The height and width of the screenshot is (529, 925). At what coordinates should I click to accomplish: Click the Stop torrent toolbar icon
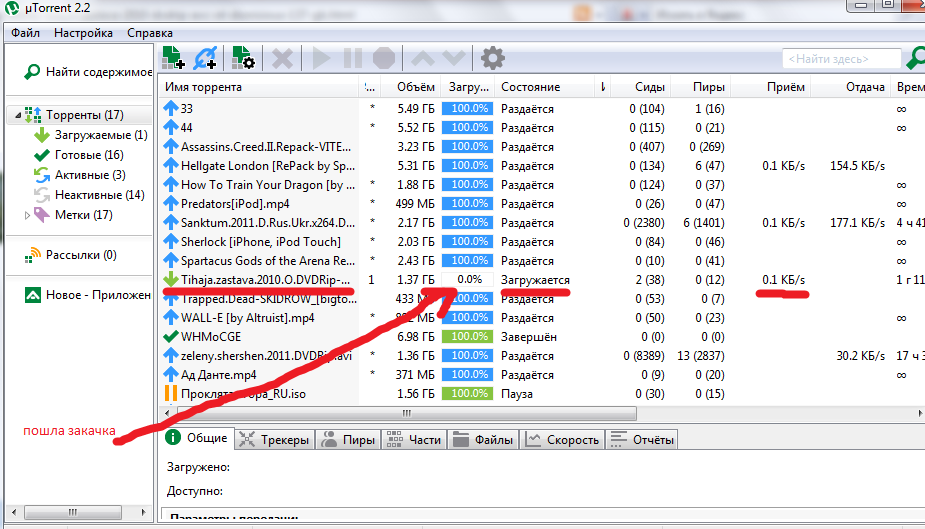tap(384, 58)
